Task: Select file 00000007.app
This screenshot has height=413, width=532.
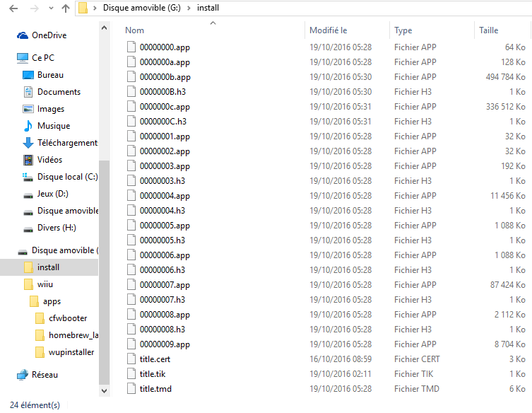Action: (x=165, y=285)
